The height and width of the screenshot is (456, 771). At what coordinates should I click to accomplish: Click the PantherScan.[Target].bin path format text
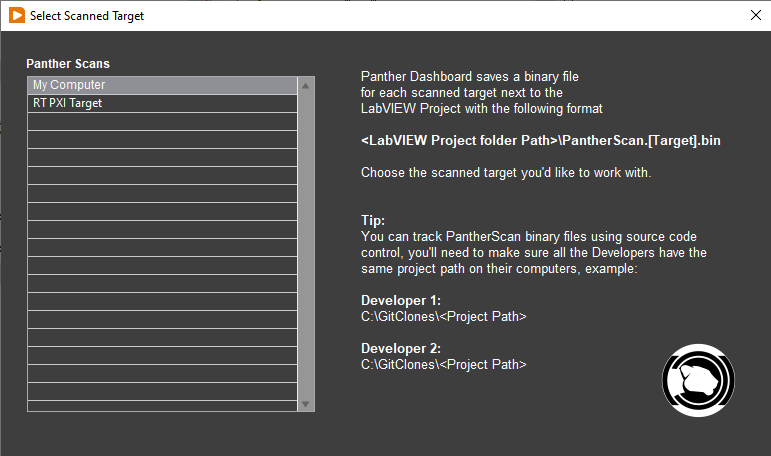point(540,141)
